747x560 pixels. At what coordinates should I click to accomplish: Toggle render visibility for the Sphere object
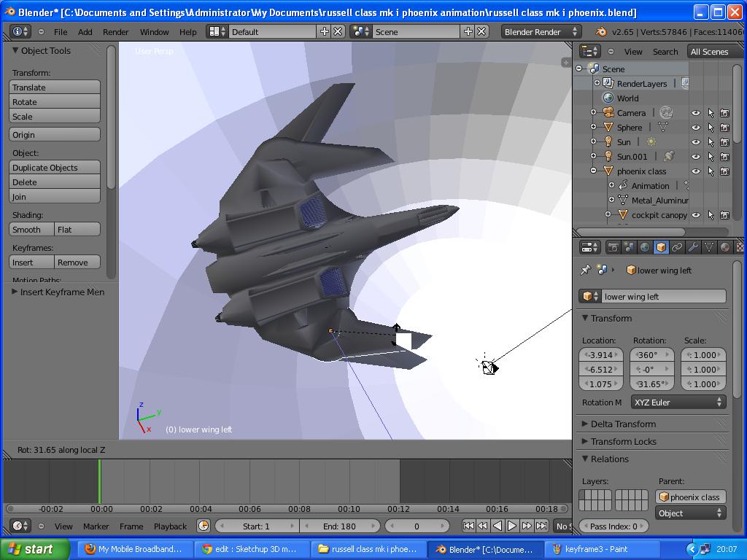coord(724,127)
